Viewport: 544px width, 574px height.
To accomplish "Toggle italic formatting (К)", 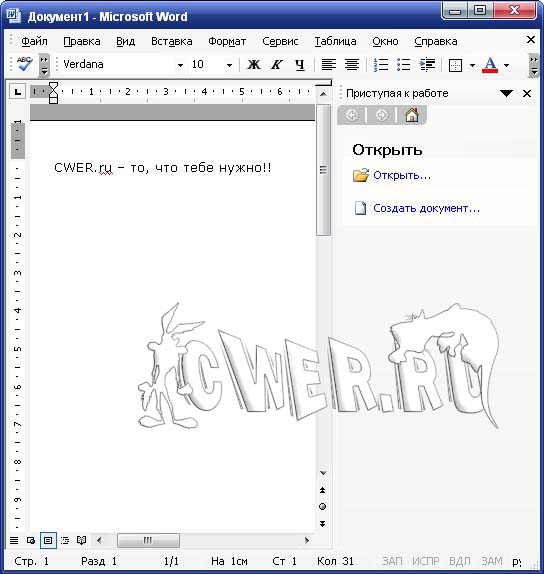I will pos(277,65).
